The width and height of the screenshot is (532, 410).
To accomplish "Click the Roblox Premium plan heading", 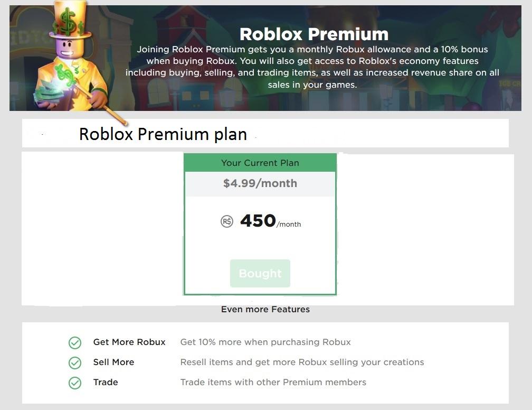I will click(x=163, y=134).
